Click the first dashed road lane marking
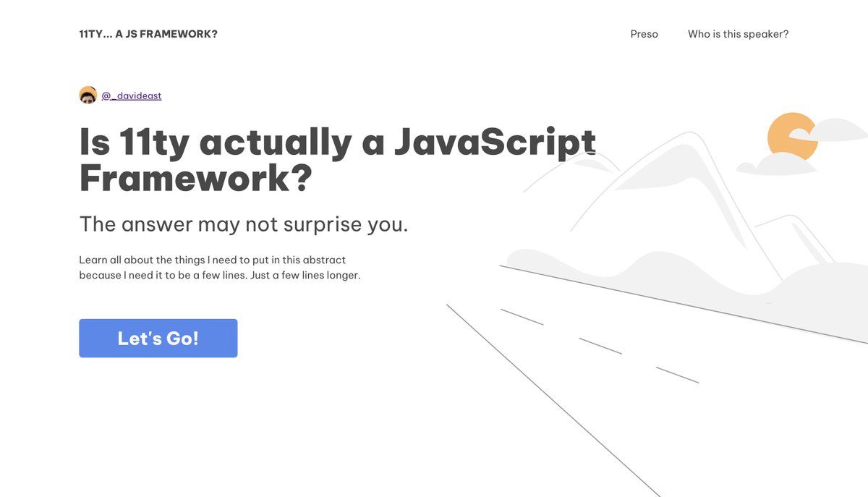Screen dimensions: 868x497 pos(522,317)
